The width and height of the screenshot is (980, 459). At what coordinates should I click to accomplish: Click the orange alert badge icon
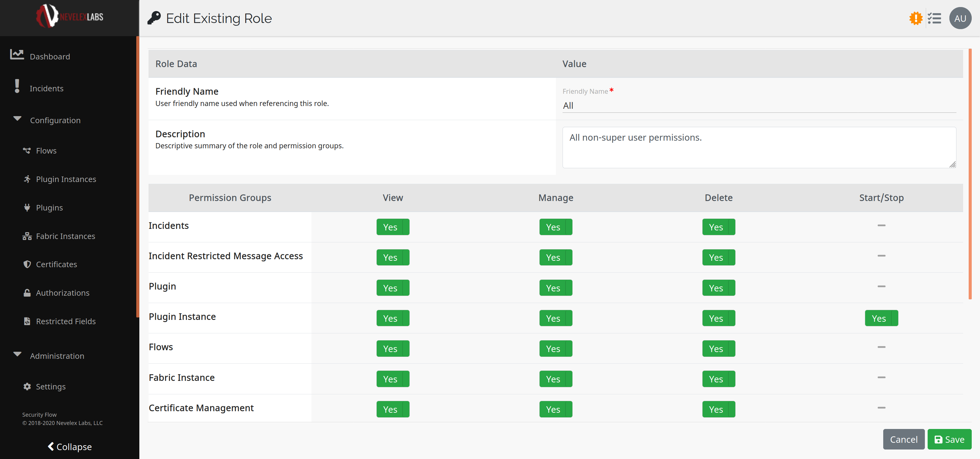click(915, 18)
